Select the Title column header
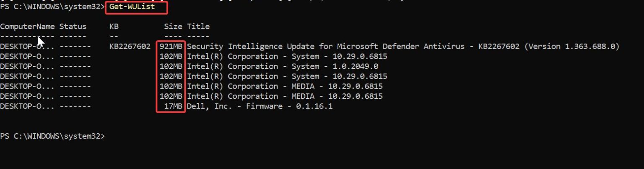644x169 pixels. [x=198, y=26]
